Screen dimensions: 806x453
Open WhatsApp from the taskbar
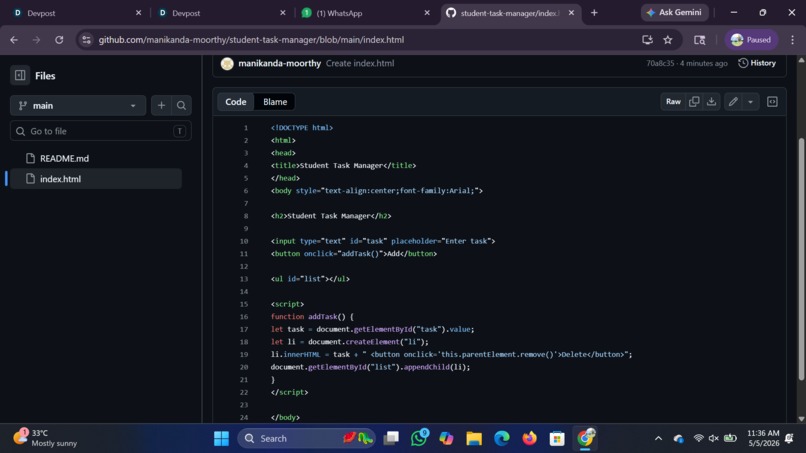419,439
